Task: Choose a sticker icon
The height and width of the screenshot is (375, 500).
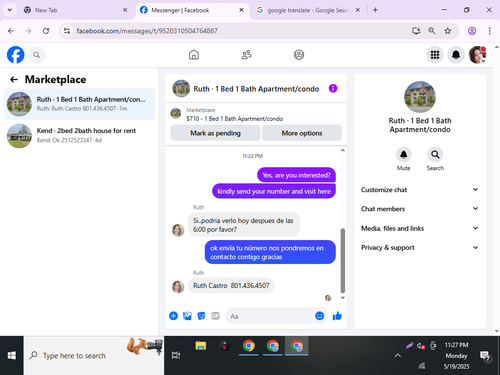Action: point(201,316)
